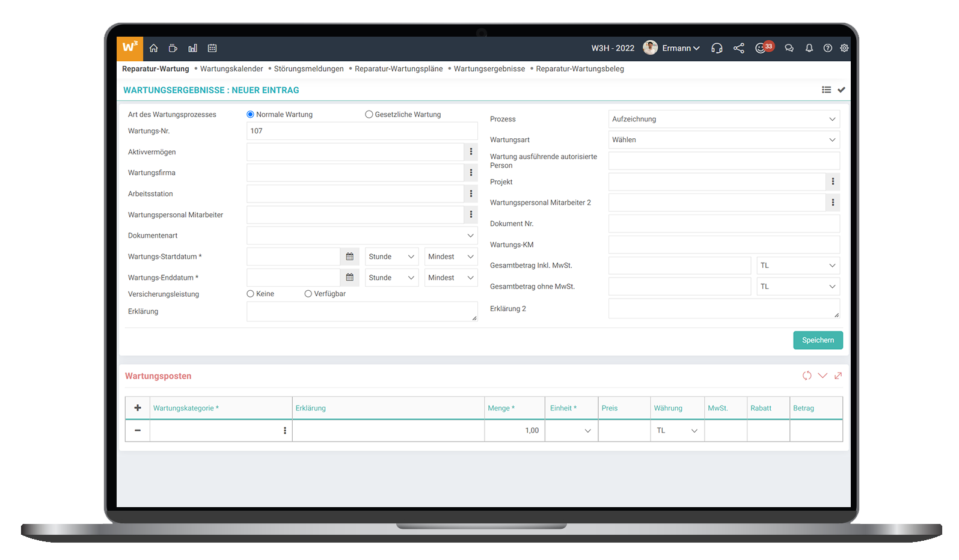Click the Preis cell in table row
This screenshot has width=959, height=560.
[624, 431]
